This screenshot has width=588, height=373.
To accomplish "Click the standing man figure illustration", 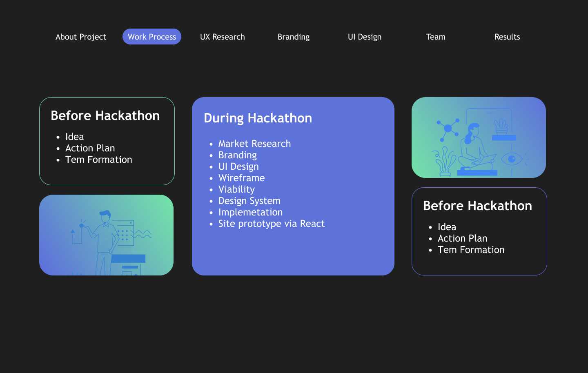I will (x=105, y=241).
